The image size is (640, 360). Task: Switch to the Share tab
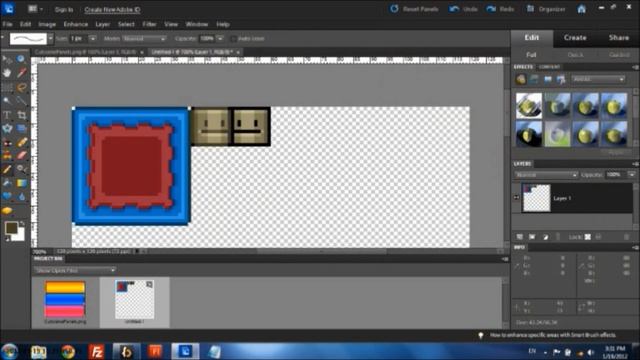pos(619,38)
